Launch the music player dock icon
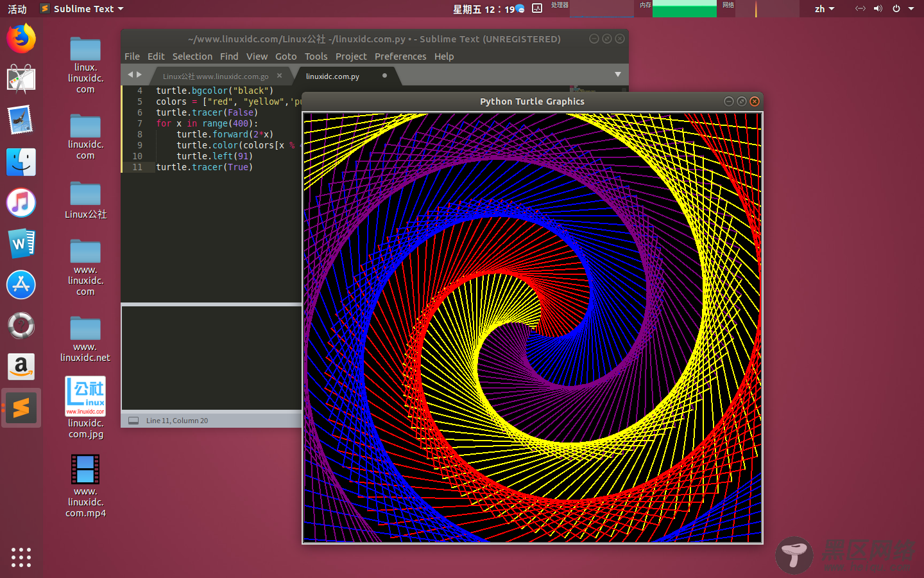This screenshot has width=924, height=578. pos(21,203)
